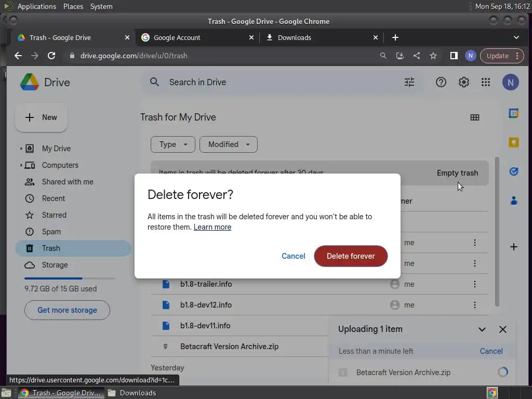Screen dimensions: 532x399
Task: Open Storage in the sidebar
Action: (x=73, y=265)
